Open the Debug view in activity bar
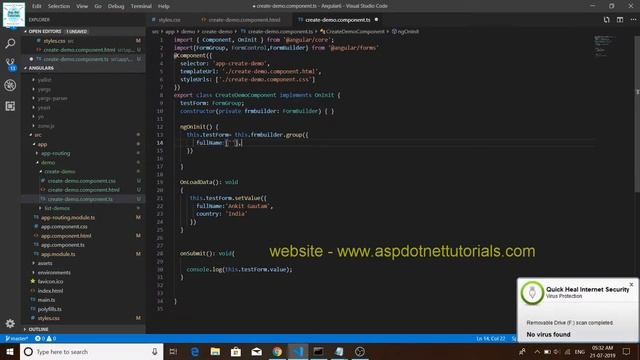The height and width of the screenshot is (360, 640). point(10,85)
